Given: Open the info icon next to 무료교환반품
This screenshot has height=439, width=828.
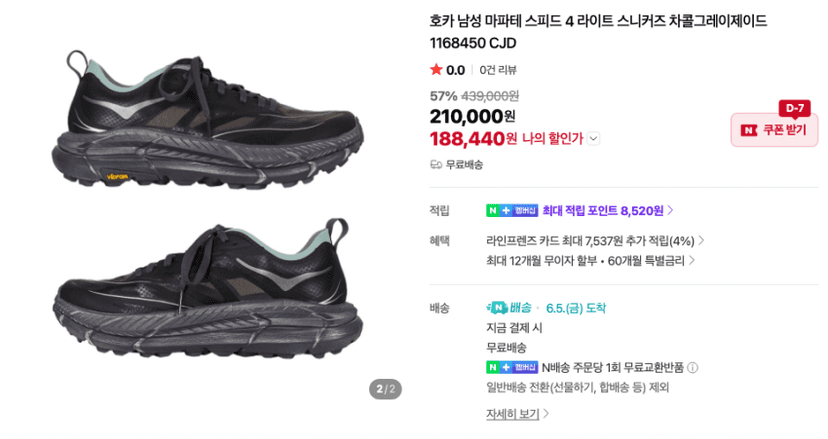Looking at the screenshot, I should (693, 367).
